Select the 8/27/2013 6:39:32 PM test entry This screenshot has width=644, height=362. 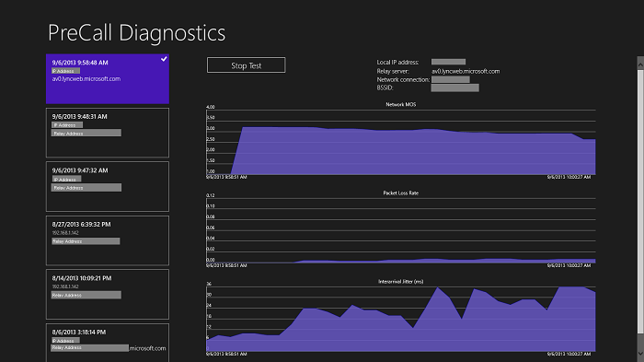click(x=108, y=240)
